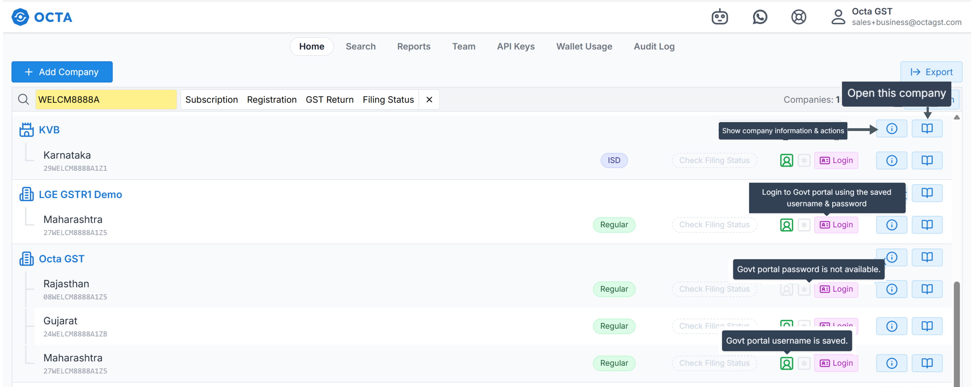Viewport: 980px width, 387px height.
Task: Clear filters with the X button
Action: point(429,99)
